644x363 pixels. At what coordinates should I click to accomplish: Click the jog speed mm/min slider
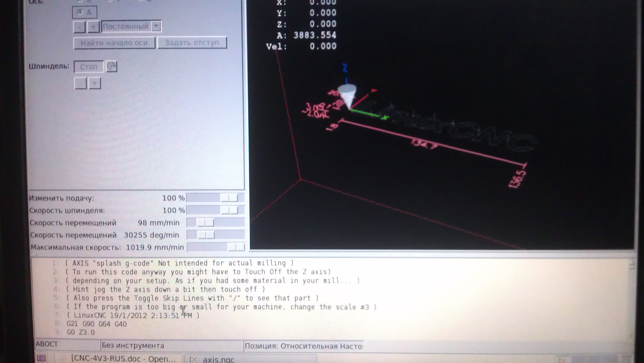coord(206,223)
